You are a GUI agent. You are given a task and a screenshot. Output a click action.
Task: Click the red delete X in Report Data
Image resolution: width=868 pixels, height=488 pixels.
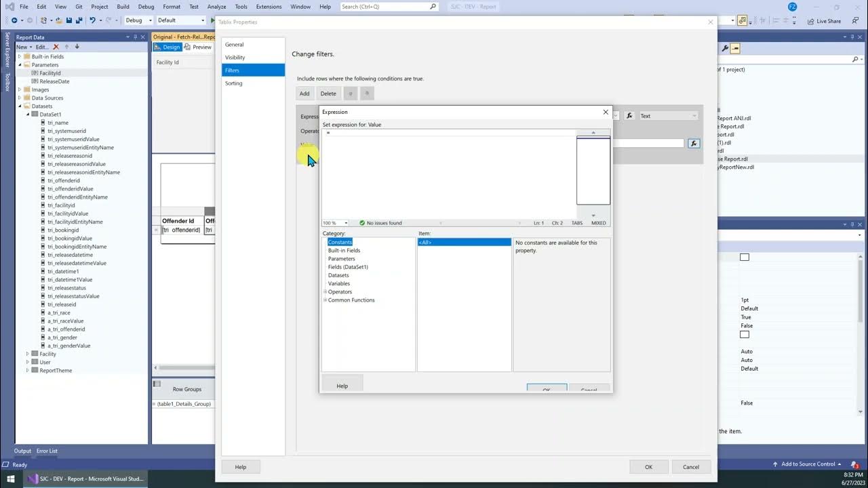point(56,47)
